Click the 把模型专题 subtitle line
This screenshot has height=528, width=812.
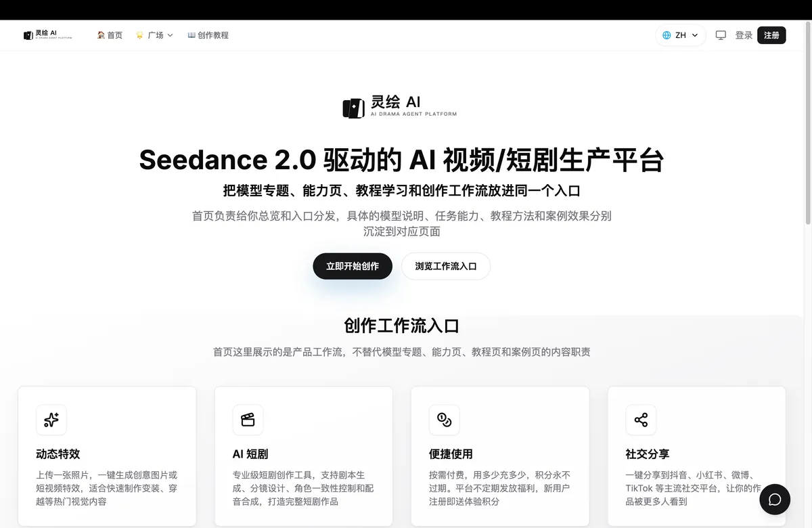tap(401, 191)
